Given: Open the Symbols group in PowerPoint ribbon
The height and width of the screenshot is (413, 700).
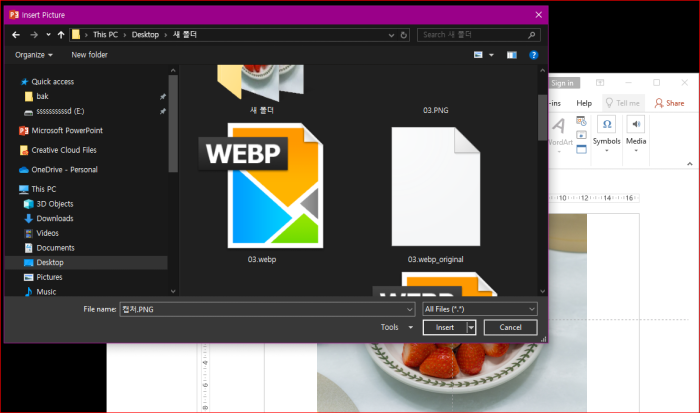Looking at the screenshot, I should tap(606, 134).
